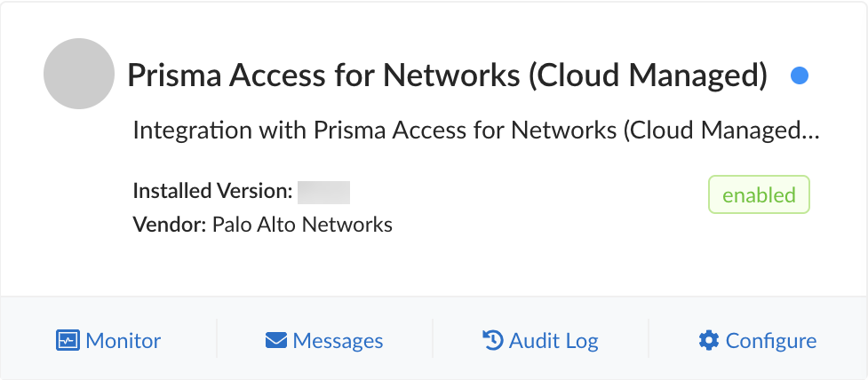
Task: Open the Monitor link
Action: (123, 340)
